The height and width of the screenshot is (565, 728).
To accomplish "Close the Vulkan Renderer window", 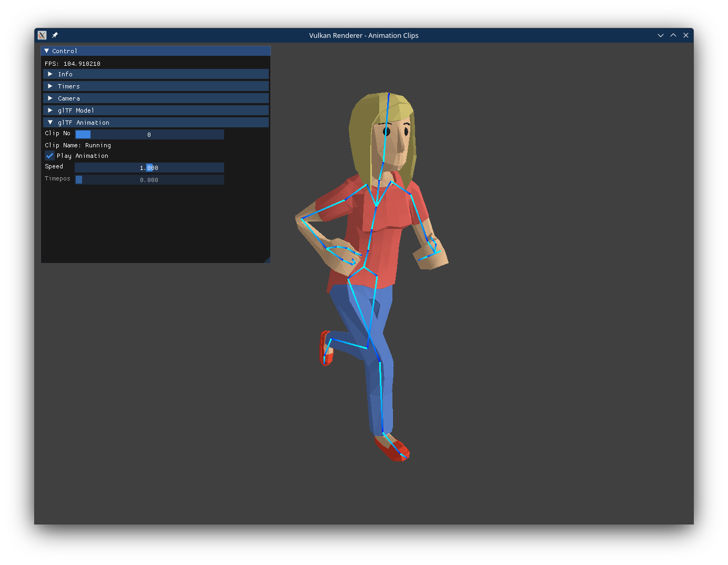I will pos(686,35).
